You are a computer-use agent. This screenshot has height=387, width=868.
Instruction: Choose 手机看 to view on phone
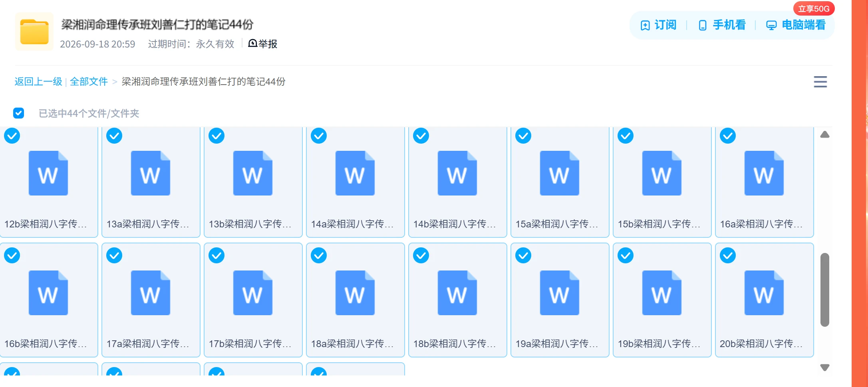(722, 25)
